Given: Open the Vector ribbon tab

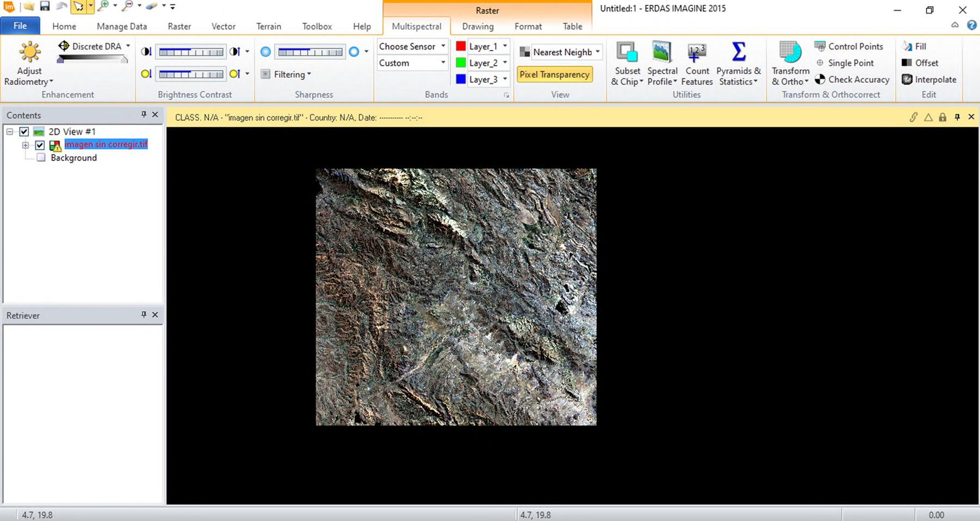Looking at the screenshot, I should coord(223,26).
